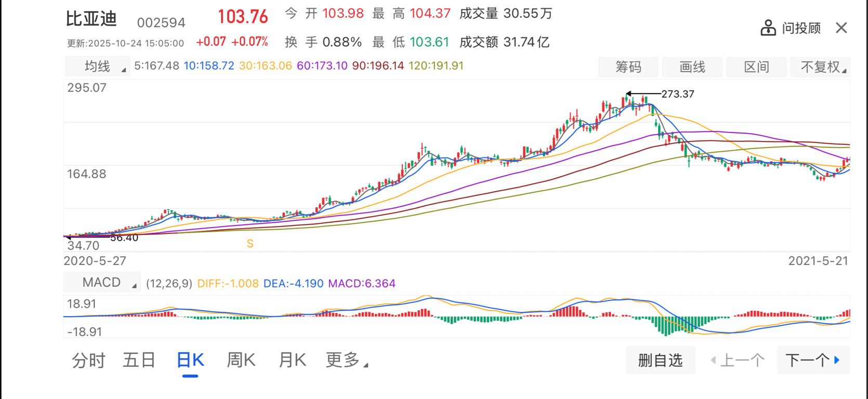This screenshot has width=868, height=399.
Task: Click the stock name 比亚迪
Action: (91, 19)
